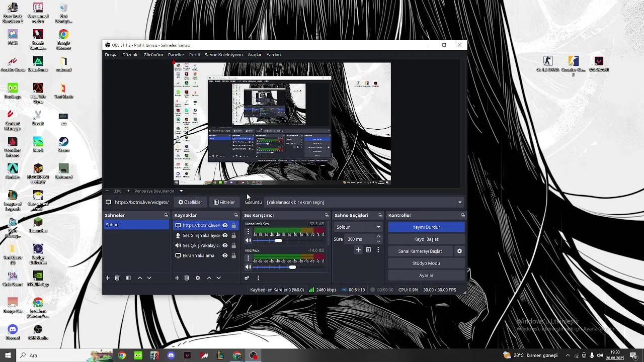The height and width of the screenshot is (362, 644).
Task: Open Mic/Aux channel options menu
Action: tap(248, 258)
